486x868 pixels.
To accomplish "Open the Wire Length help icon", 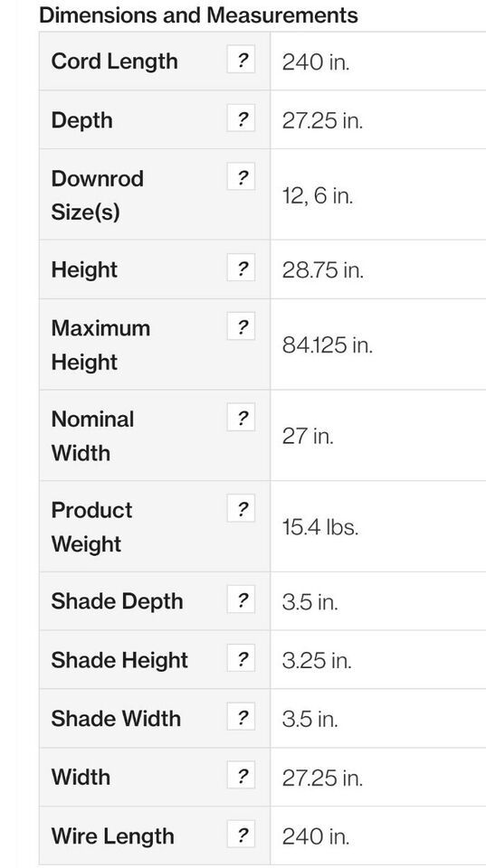I will [x=241, y=835].
